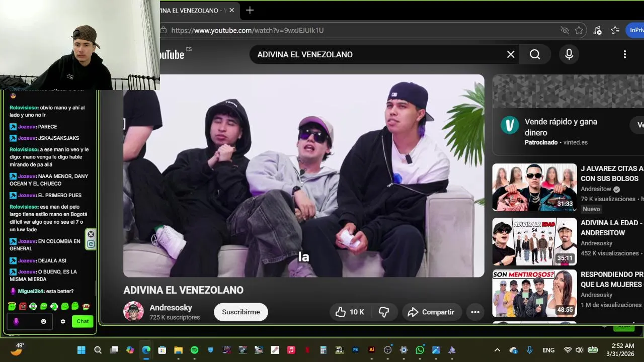The image size is (644, 362).
Task: Open Illustrator from the taskbar
Action: click(372, 350)
